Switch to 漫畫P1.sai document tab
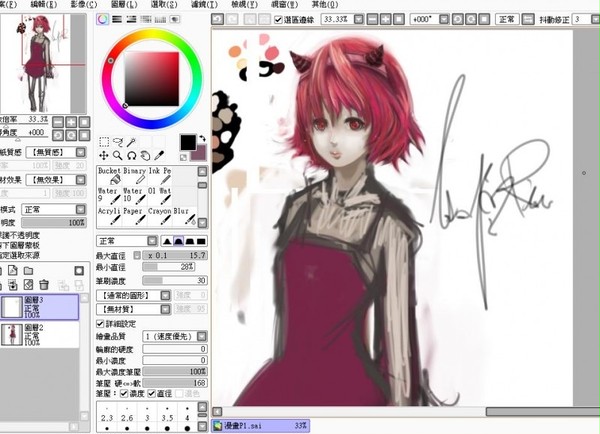The height and width of the screenshot is (434, 600). click(x=261, y=426)
